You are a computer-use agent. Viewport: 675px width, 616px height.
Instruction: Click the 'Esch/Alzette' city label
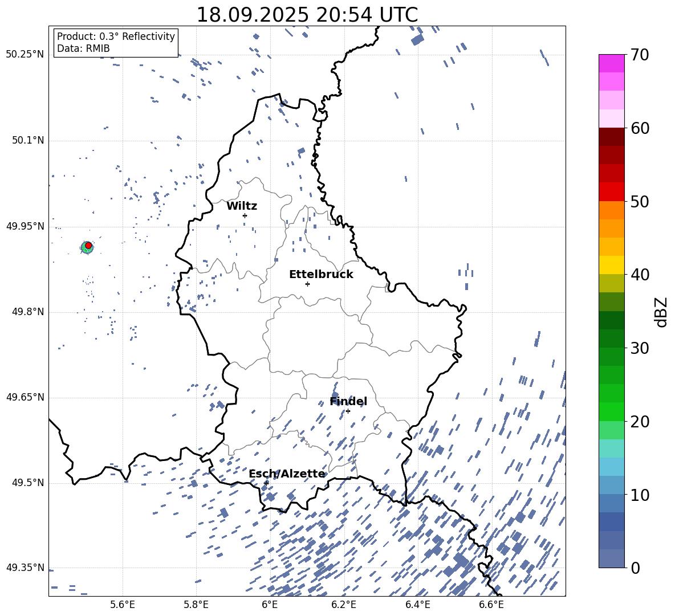click(287, 474)
